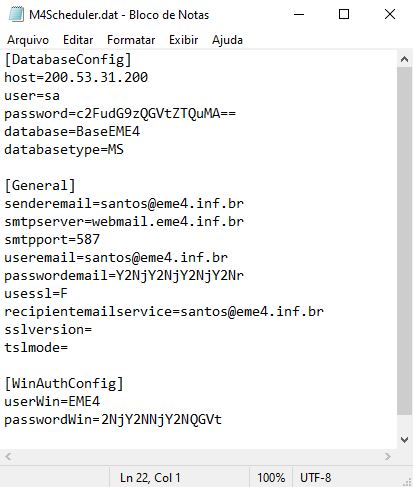The width and height of the screenshot is (413, 487).
Task: Place cursor on the host=200.53.31.200 line
Action: (x=76, y=78)
